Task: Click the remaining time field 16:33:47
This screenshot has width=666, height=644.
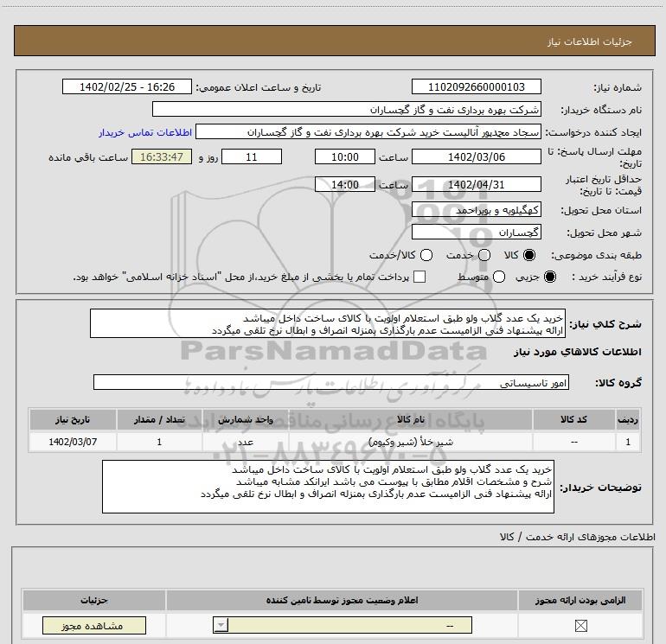Action: point(162,156)
